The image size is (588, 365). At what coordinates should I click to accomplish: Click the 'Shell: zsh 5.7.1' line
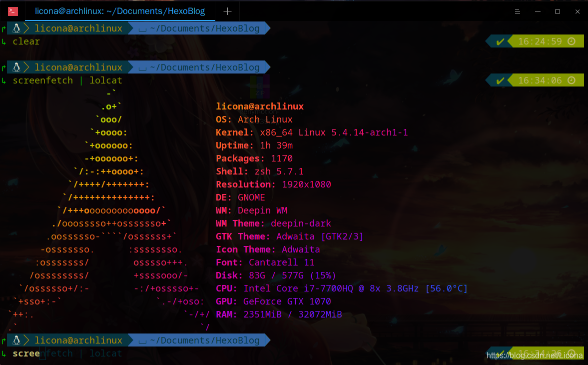[260, 171]
